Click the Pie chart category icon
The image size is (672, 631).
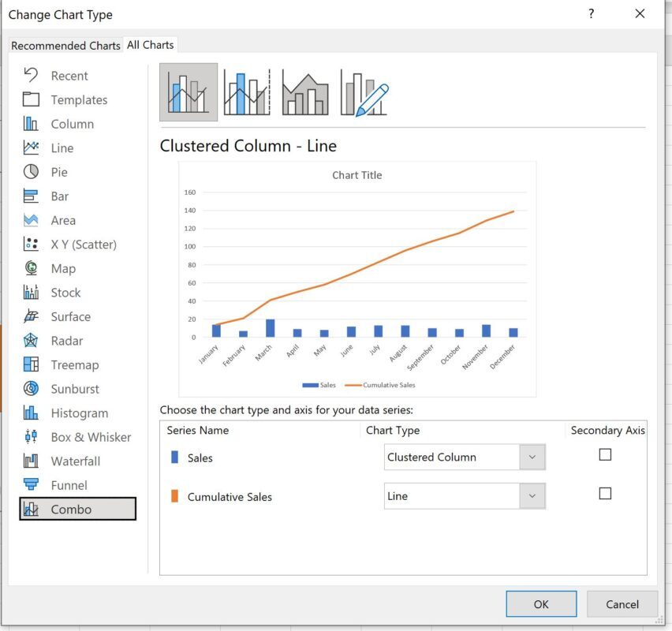pos(31,172)
